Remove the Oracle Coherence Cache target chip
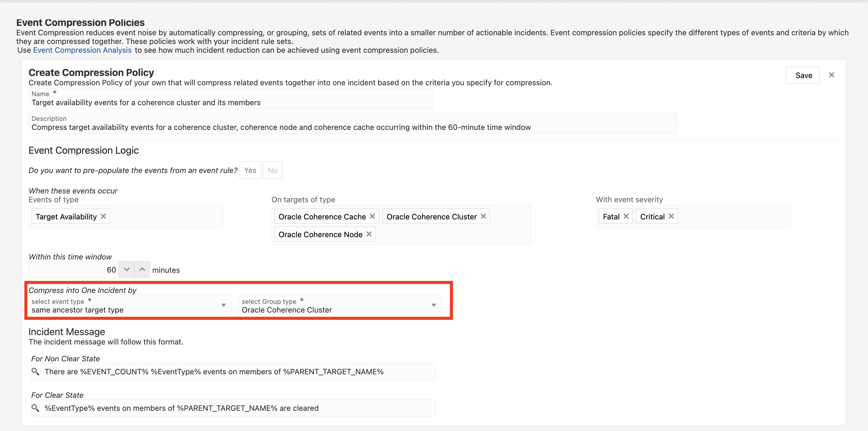868x431 pixels. 372,216
